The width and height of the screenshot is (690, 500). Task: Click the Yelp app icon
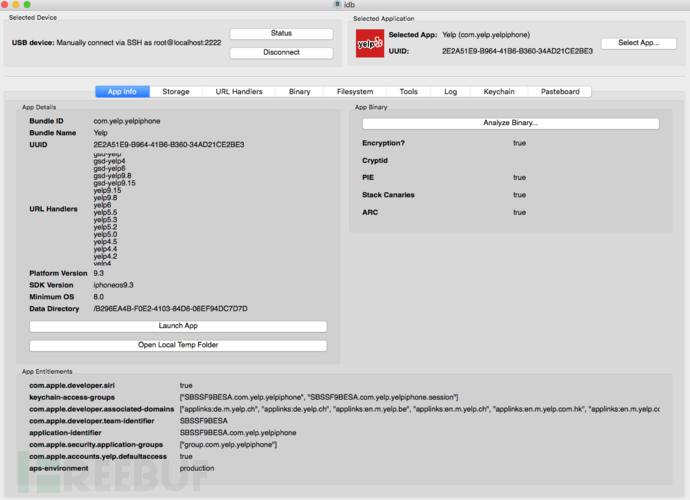tap(370, 43)
